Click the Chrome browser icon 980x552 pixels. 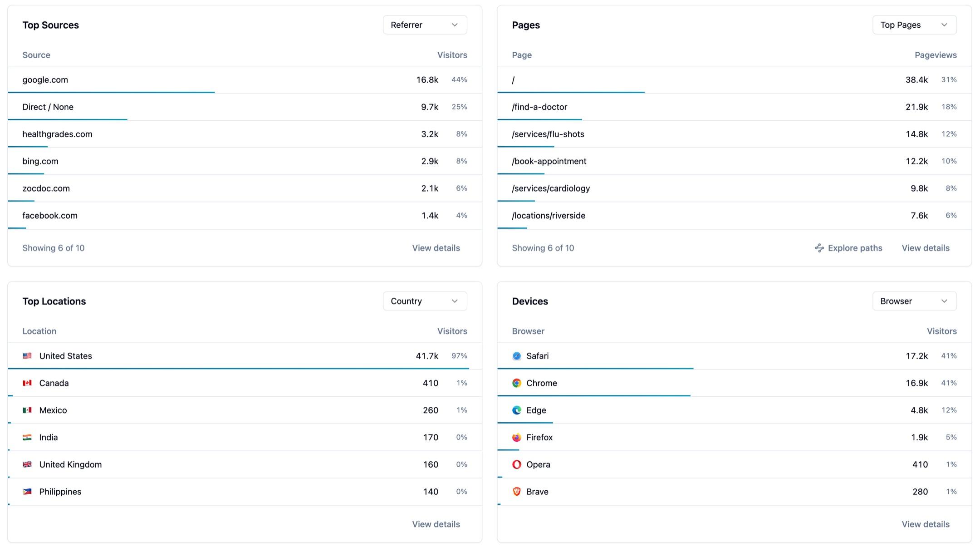point(516,383)
